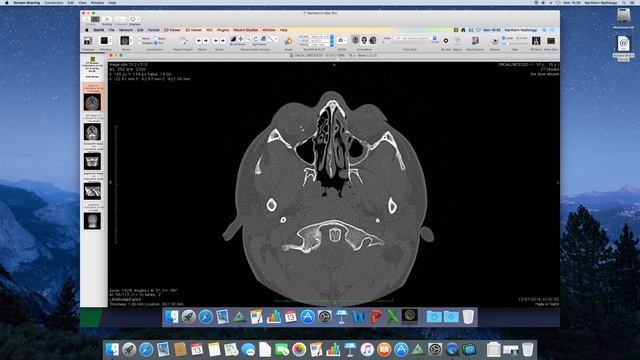The height and width of the screenshot is (360, 640).
Task: Open the Report/Plugins toolbar icon
Action: 184,41
